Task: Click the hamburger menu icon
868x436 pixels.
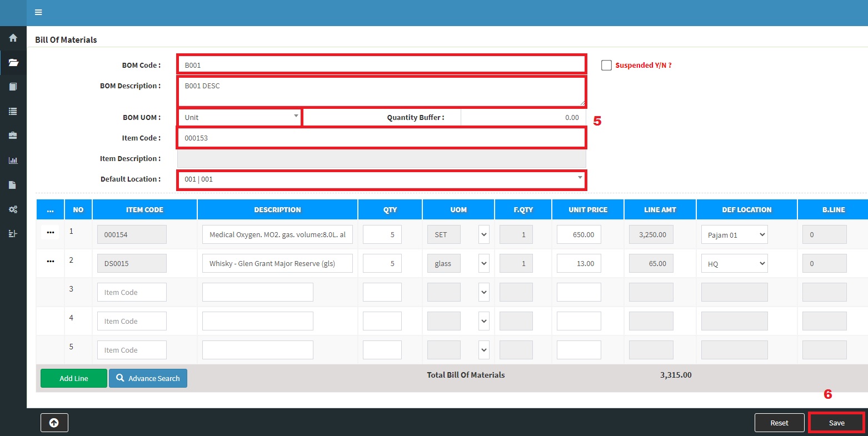Action: (38, 12)
